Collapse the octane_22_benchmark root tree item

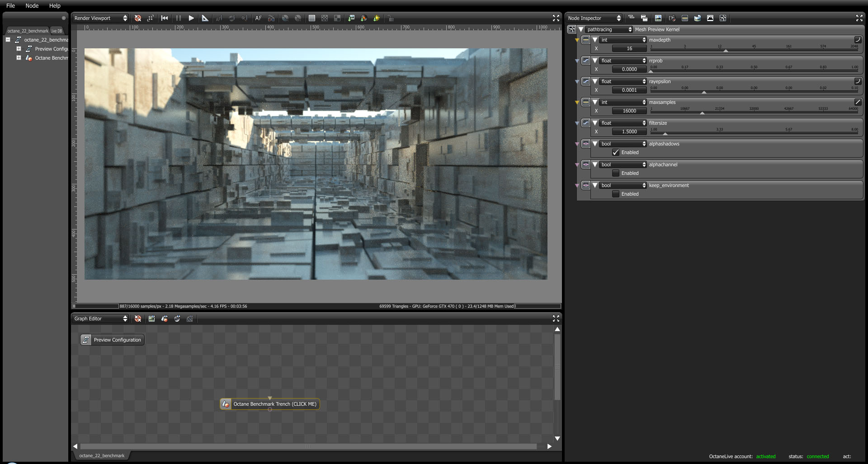[8, 40]
